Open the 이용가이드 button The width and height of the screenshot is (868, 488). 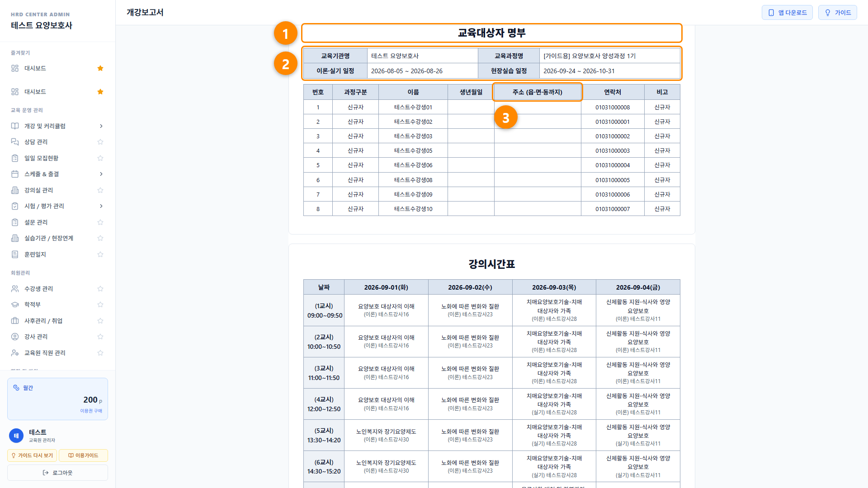coord(83,455)
